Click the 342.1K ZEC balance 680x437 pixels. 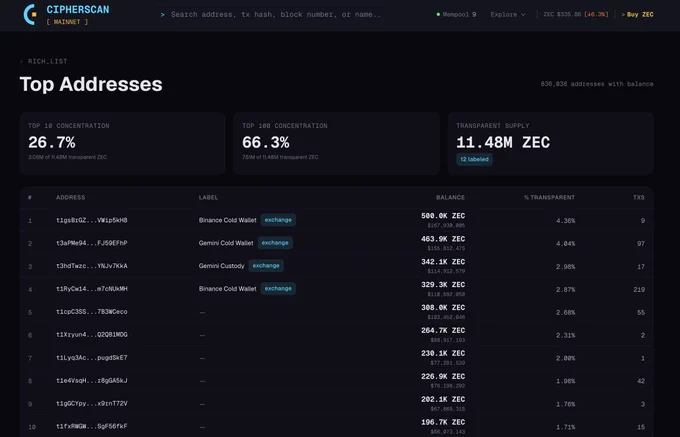point(443,262)
